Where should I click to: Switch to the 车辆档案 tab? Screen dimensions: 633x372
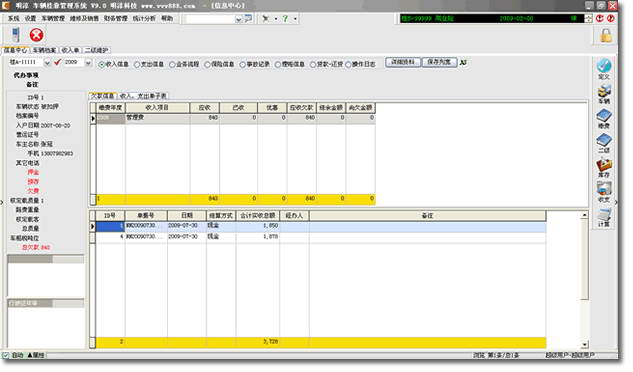tap(44, 50)
